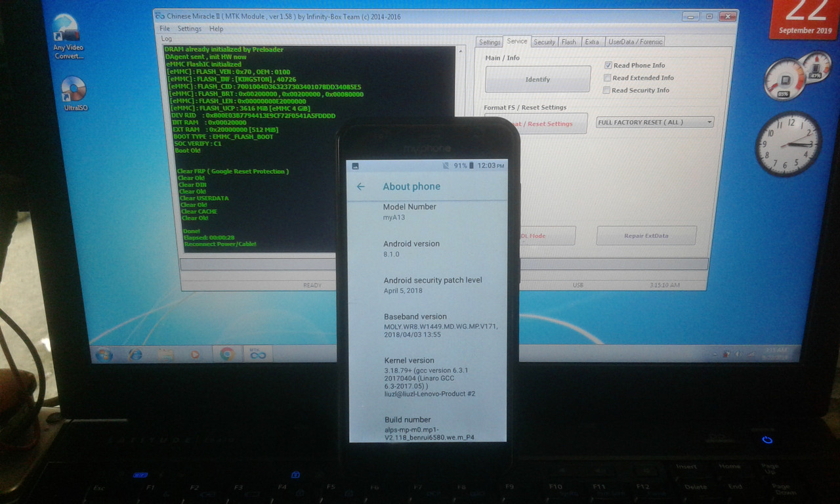Open Windows Explorer from the taskbar

tap(165, 354)
